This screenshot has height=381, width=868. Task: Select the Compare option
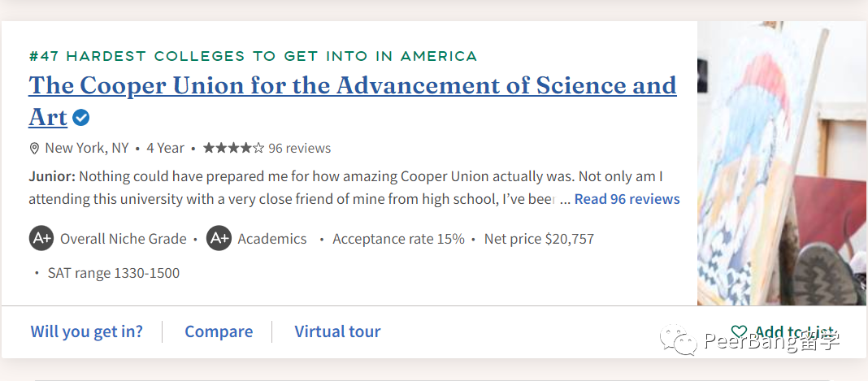219,331
